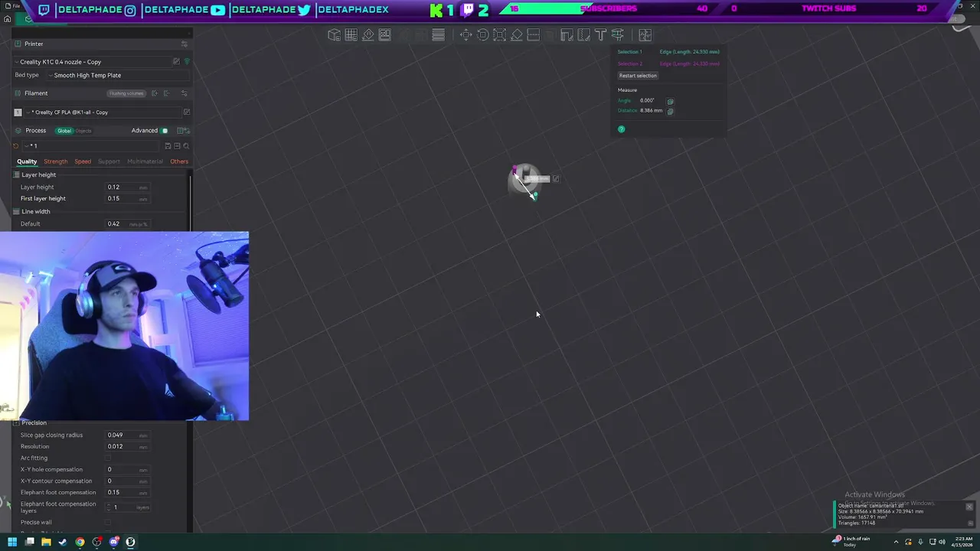Image resolution: width=980 pixels, height=551 pixels.
Task: Step the Elephant foot compensation layers spinner
Action: click(x=108, y=507)
